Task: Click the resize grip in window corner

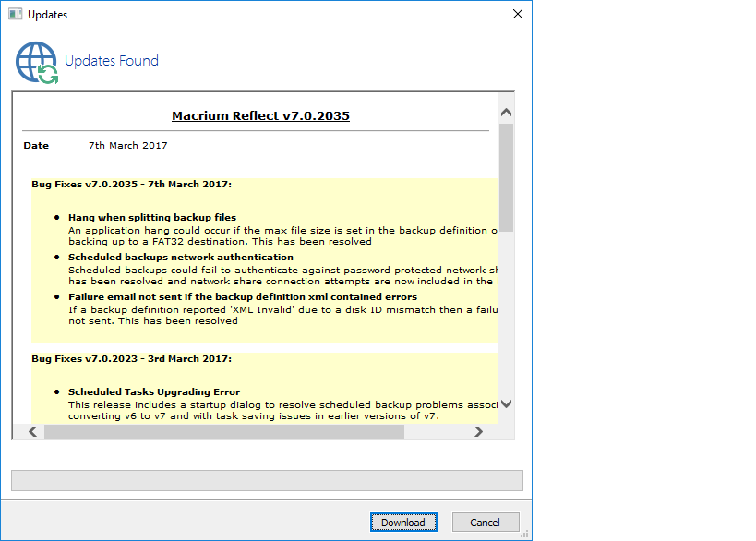Action: (x=524, y=534)
